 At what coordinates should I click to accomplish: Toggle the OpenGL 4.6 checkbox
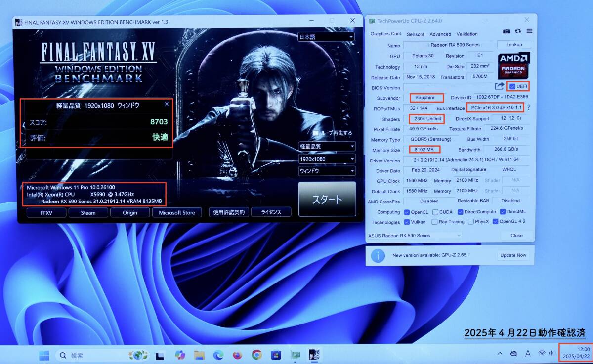pos(495,222)
